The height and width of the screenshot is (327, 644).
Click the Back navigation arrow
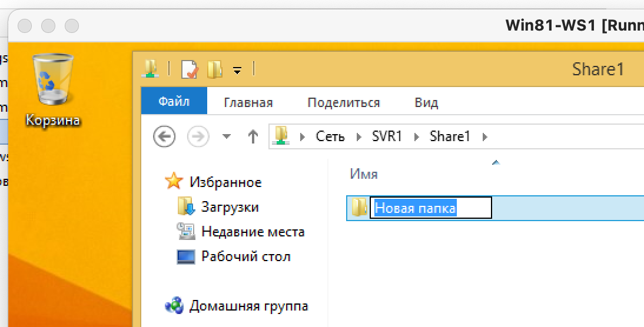pyautogui.click(x=164, y=136)
